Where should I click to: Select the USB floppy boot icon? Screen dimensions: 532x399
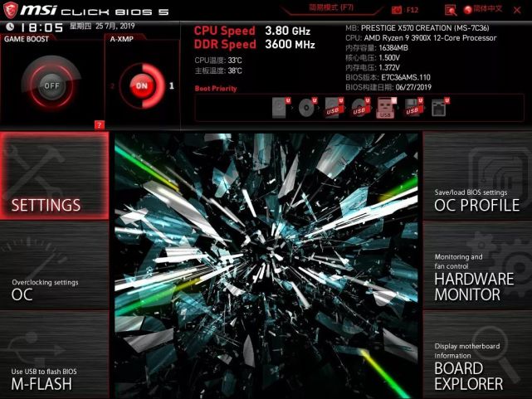413,108
